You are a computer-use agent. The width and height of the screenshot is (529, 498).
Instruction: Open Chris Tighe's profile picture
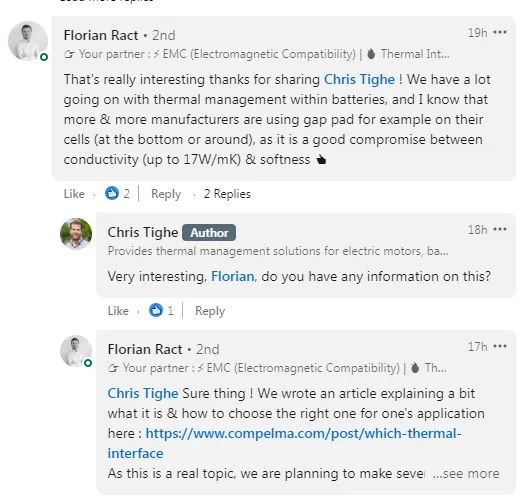coord(76,234)
